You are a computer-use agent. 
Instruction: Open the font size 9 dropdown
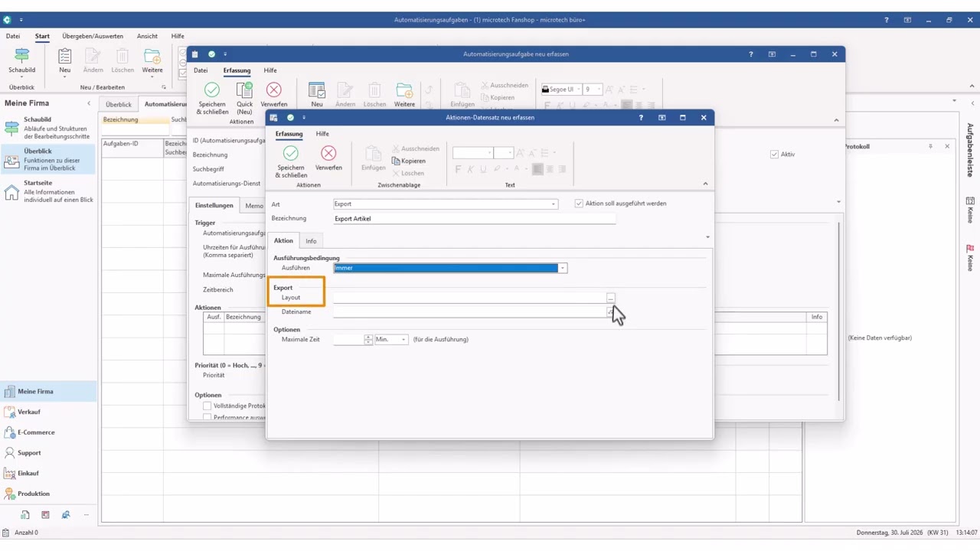point(599,90)
